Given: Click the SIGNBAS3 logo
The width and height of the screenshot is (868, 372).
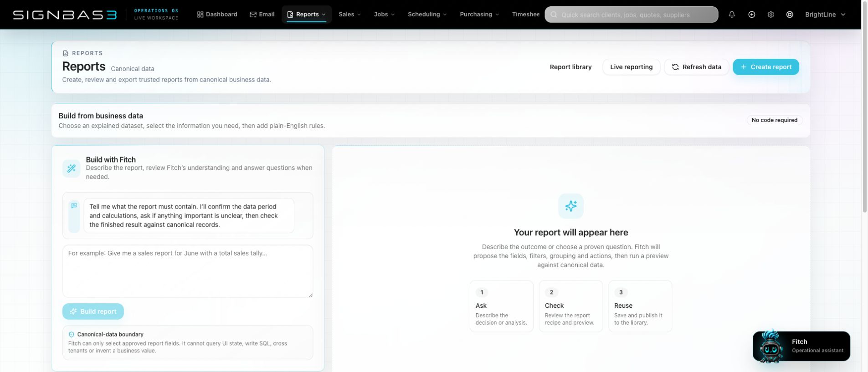Looking at the screenshot, I should [65, 15].
